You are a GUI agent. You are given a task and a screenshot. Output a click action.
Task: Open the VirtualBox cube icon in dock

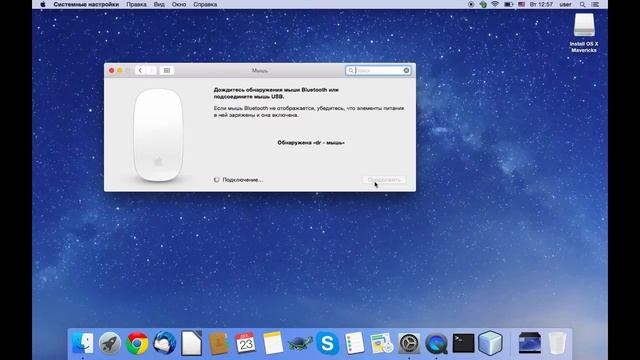[x=490, y=343]
